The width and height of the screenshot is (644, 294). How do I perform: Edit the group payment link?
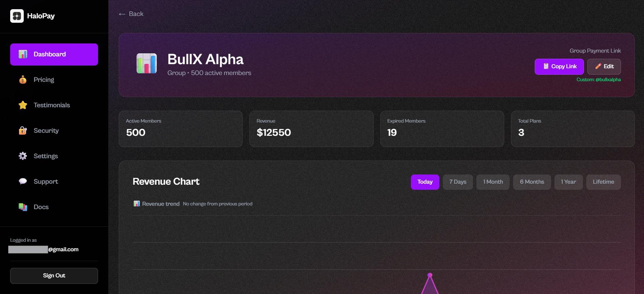[604, 67]
